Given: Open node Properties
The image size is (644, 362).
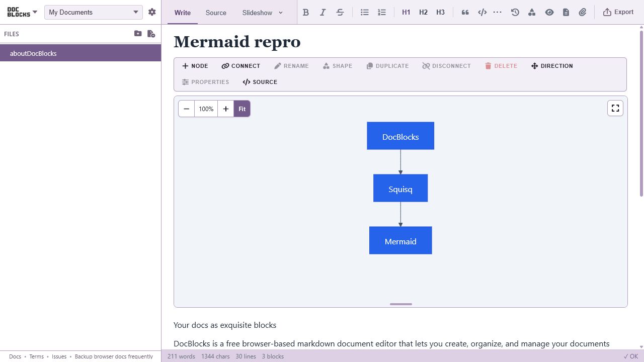Looking at the screenshot, I should [x=205, y=82].
